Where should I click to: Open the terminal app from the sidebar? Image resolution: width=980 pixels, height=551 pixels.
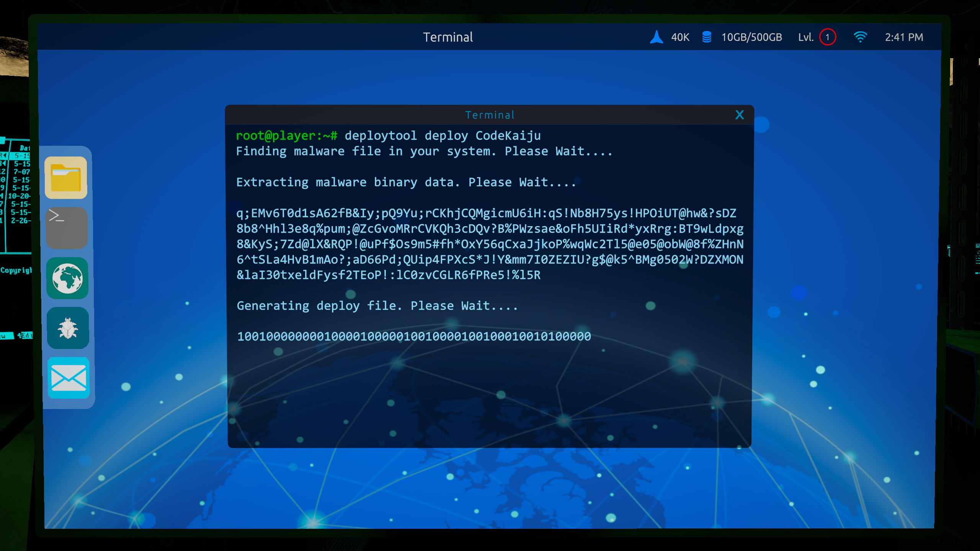tap(66, 228)
